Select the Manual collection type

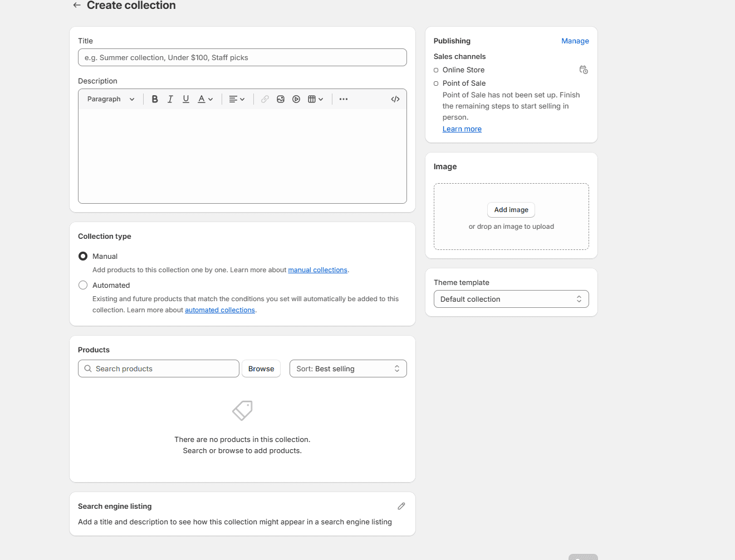(x=82, y=256)
